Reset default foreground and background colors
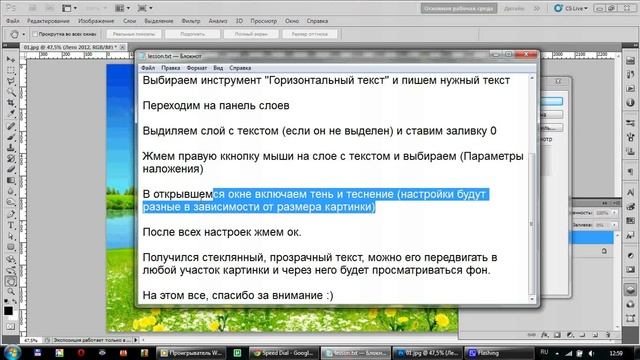 7,301
